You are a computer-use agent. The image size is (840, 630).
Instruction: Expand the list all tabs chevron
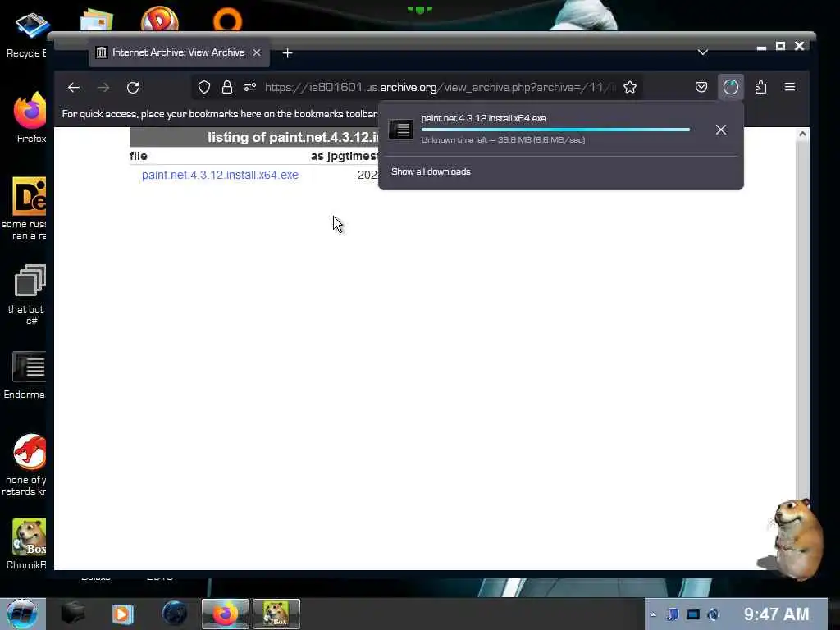point(703,52)
